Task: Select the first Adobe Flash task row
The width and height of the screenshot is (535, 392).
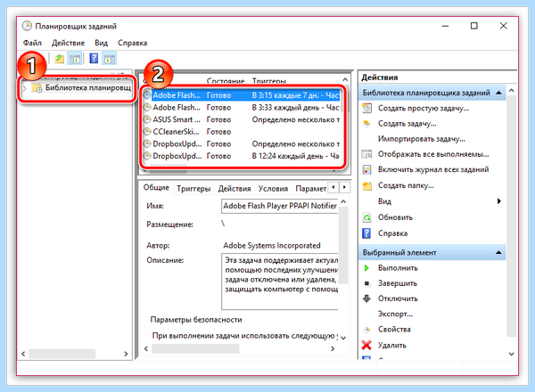Action: (x=242, y=95)
